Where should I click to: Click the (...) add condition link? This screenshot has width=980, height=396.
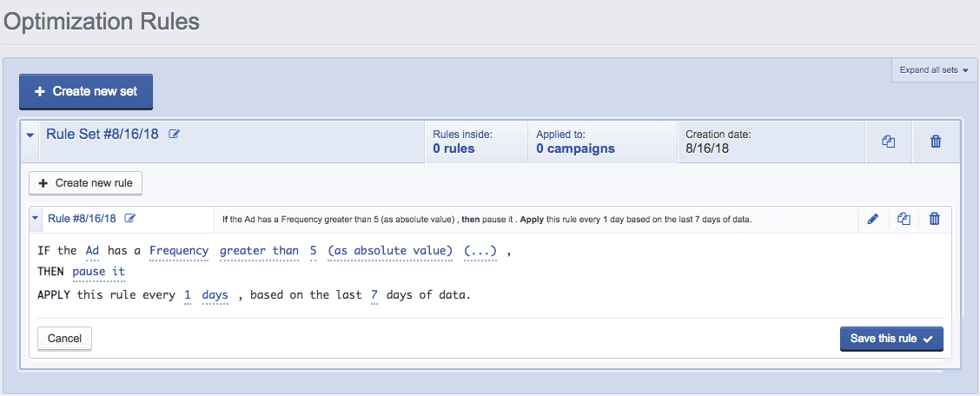tap(480, 251)
